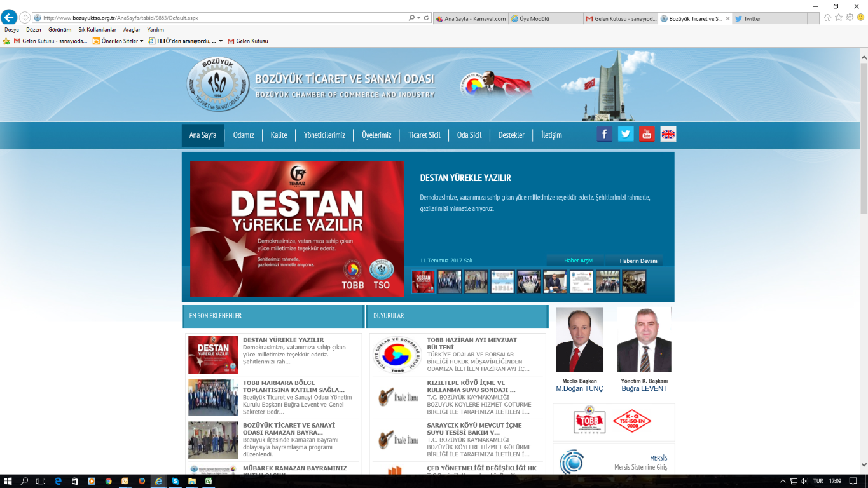Open Windows Start menu

[8, 481]
